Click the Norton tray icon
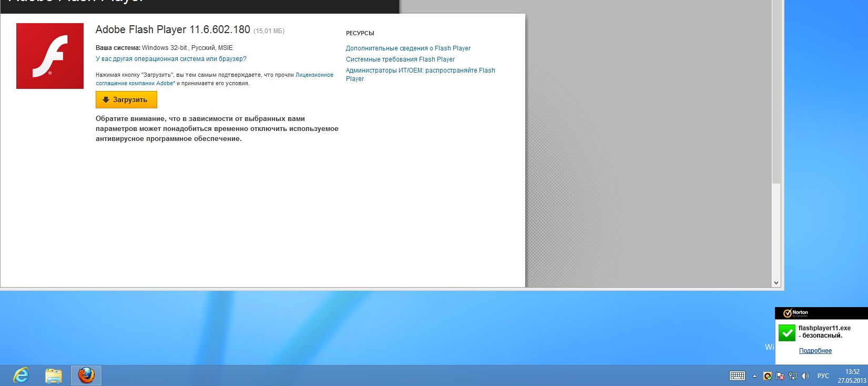 pos(768,376)
